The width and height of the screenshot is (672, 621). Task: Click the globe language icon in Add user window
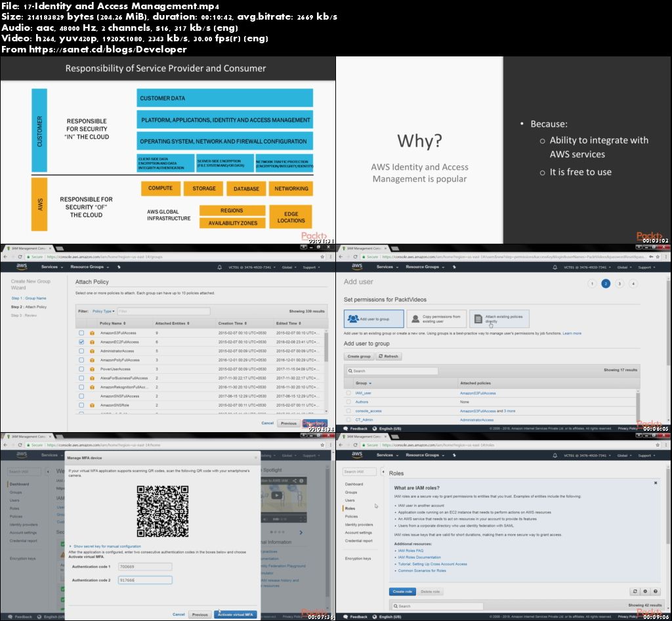coord(375,428)
